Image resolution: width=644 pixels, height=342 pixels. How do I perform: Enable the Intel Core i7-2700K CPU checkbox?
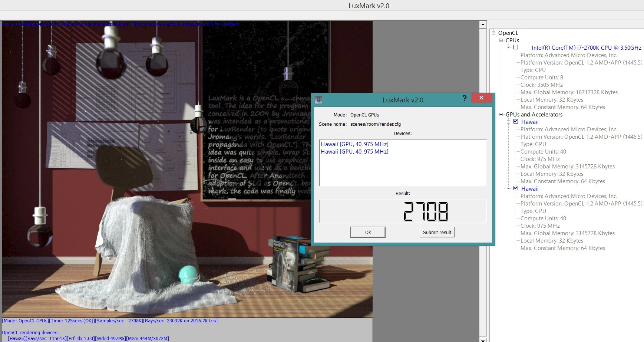(515, 47)
